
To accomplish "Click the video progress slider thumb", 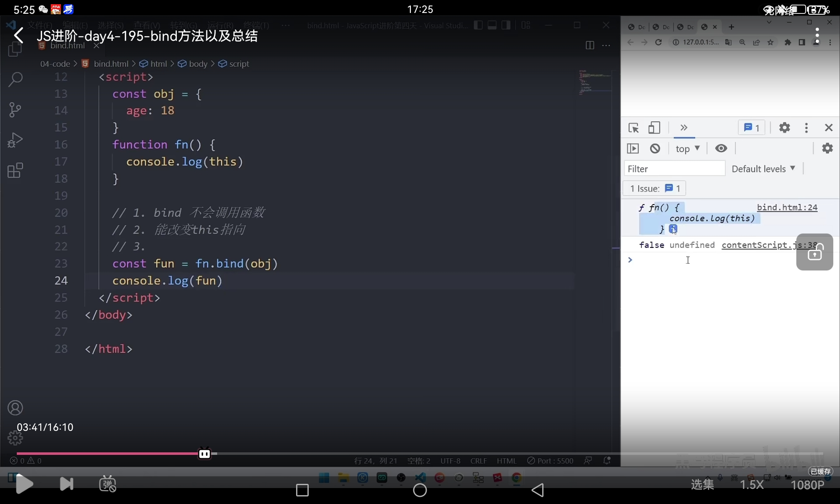I will (205, 454).
